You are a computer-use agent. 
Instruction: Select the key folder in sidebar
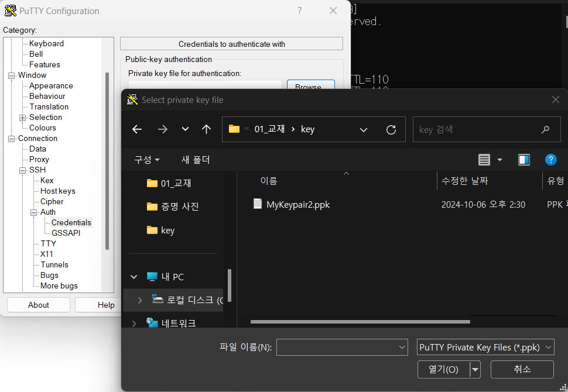(160, 230)
